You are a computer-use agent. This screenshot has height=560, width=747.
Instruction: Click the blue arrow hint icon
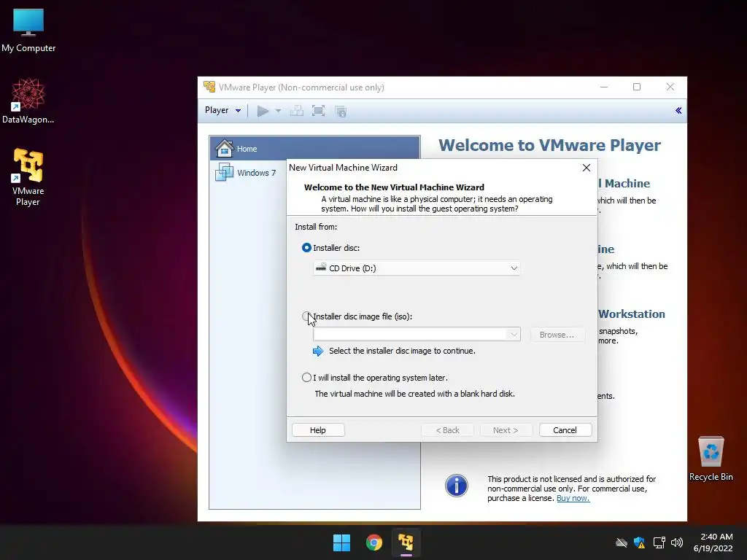pyautogui.click(x=318, y=351)
